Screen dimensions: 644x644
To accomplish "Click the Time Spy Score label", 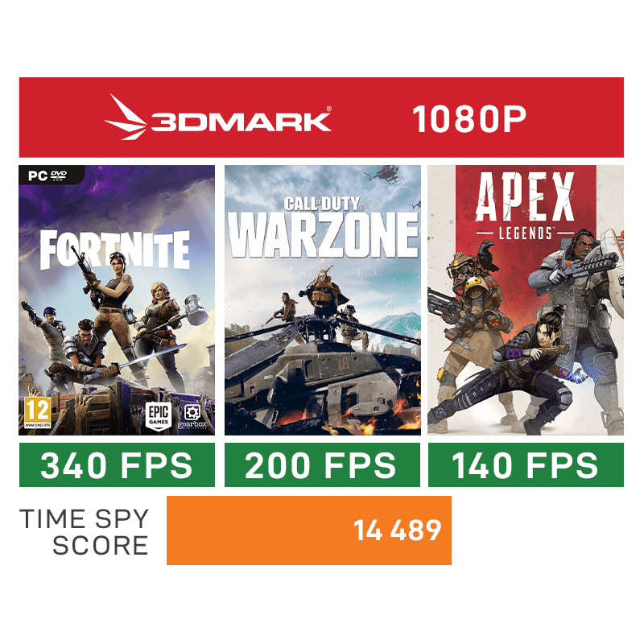I will click(84, 531).
